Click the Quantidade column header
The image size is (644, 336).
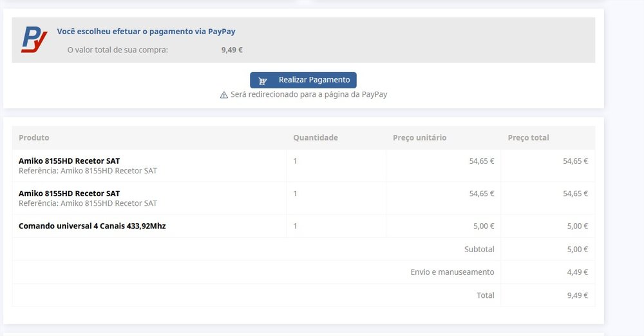pyautogui.click(x=316, y=137)
